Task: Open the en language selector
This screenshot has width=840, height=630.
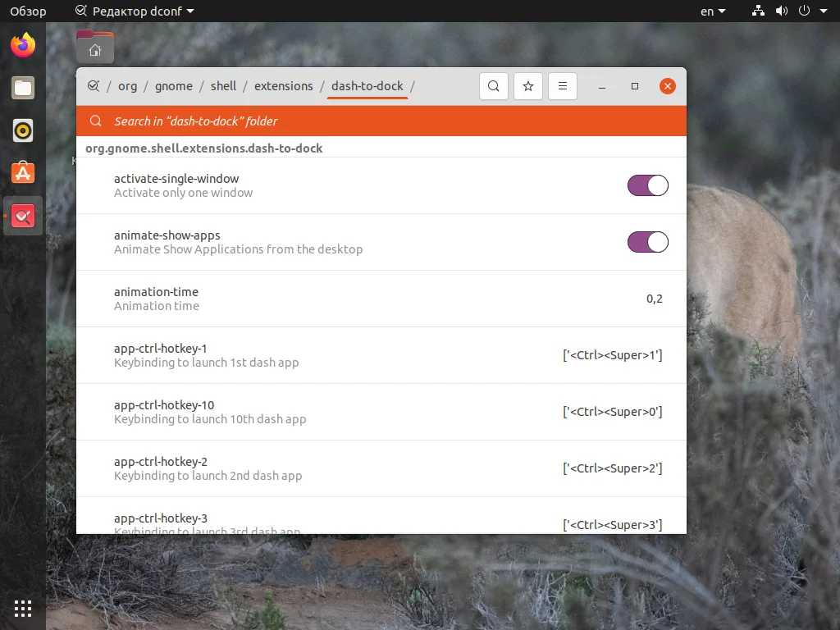Action: click(710, 11)
